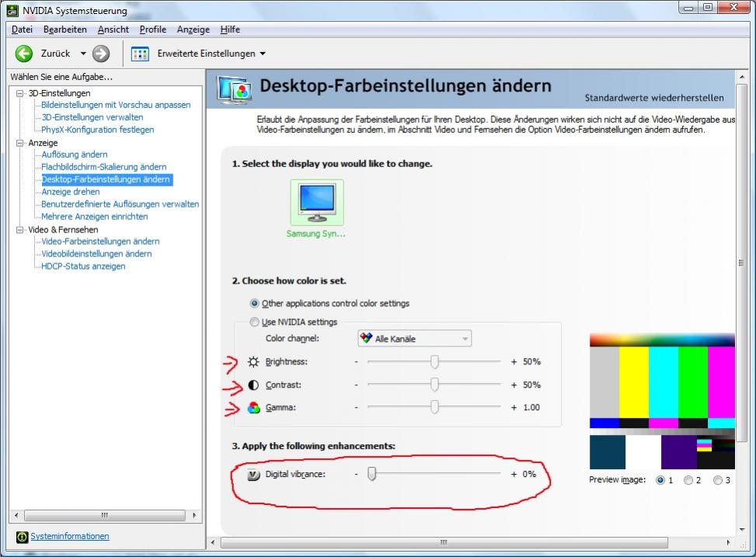Open the Ansicht menu

[113, 30]
